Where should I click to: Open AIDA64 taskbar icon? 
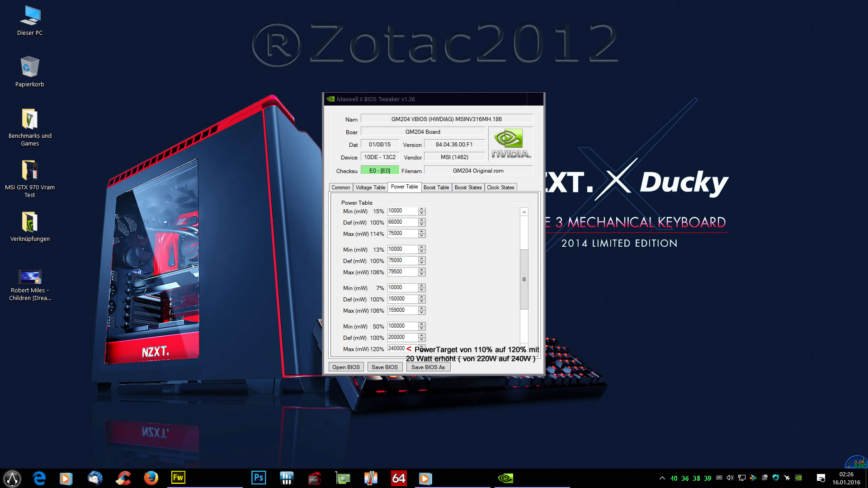pyautogui.click(x=398, y=478)
